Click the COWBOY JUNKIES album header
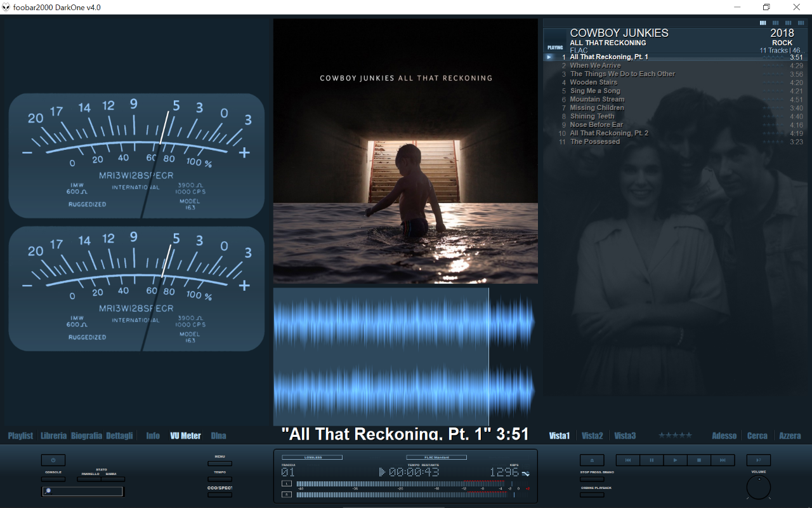The width and height of the screenshot is (812, 508). [x=674, y=41]
